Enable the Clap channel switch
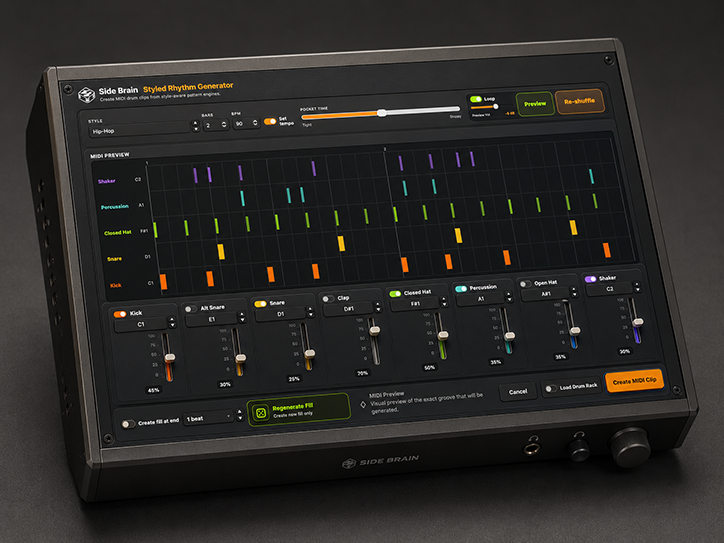Viewport: 724px width, 543px height. tap(328, 299)
